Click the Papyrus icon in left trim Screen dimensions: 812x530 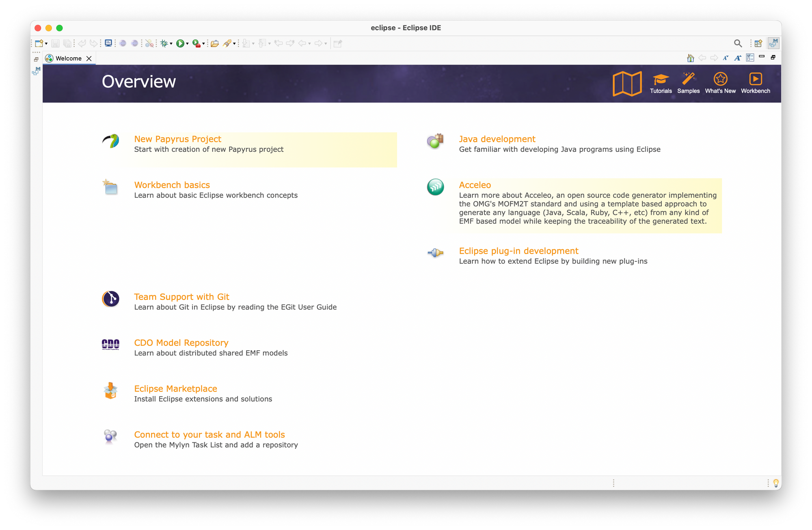36,71
